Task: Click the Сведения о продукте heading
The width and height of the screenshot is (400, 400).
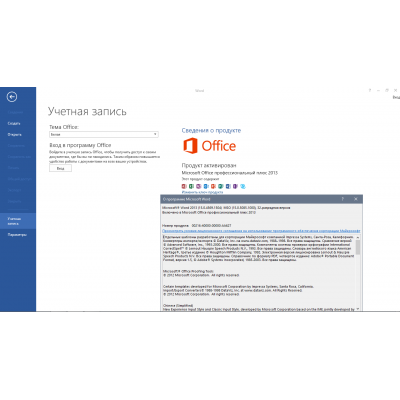Action: pos(211,130)
